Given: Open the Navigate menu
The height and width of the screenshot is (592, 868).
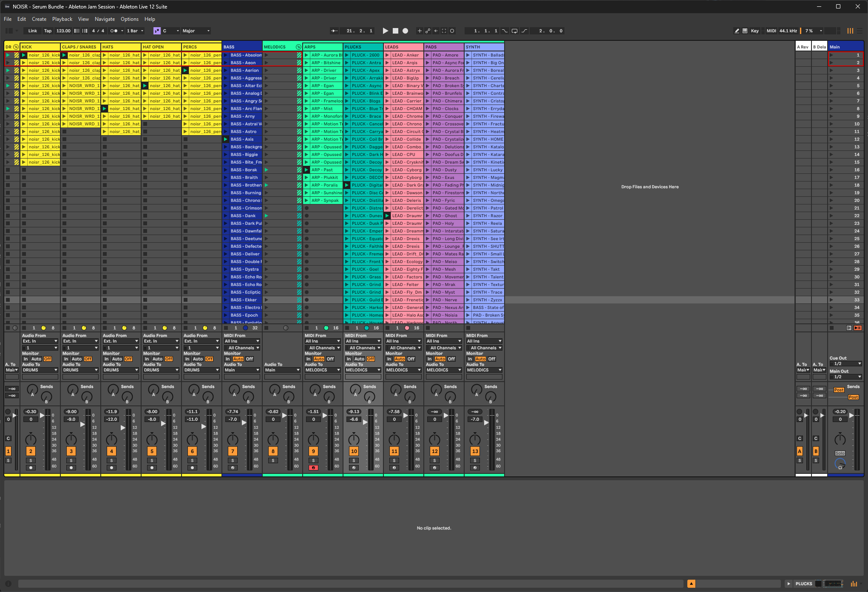Looking at the screenshot, I should click(105, 19).
